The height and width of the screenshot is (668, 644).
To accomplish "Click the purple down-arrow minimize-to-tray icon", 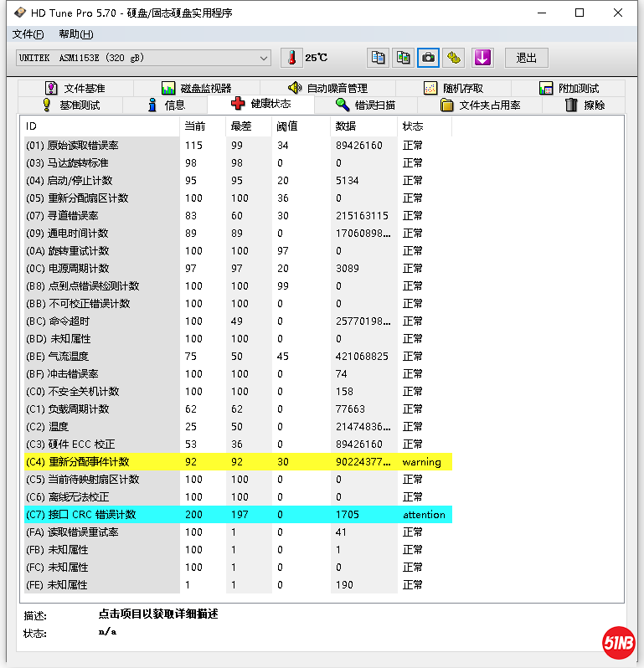I will [x=482, y=58].
